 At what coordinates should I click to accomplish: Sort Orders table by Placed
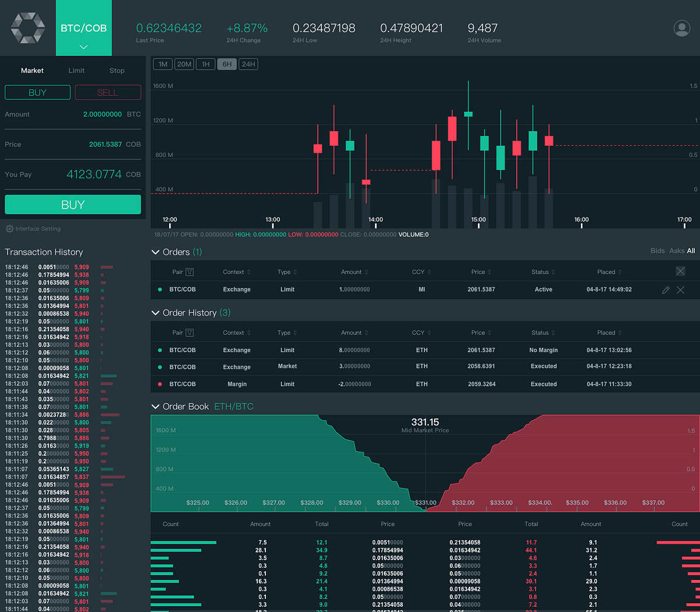tap(610, 272)
